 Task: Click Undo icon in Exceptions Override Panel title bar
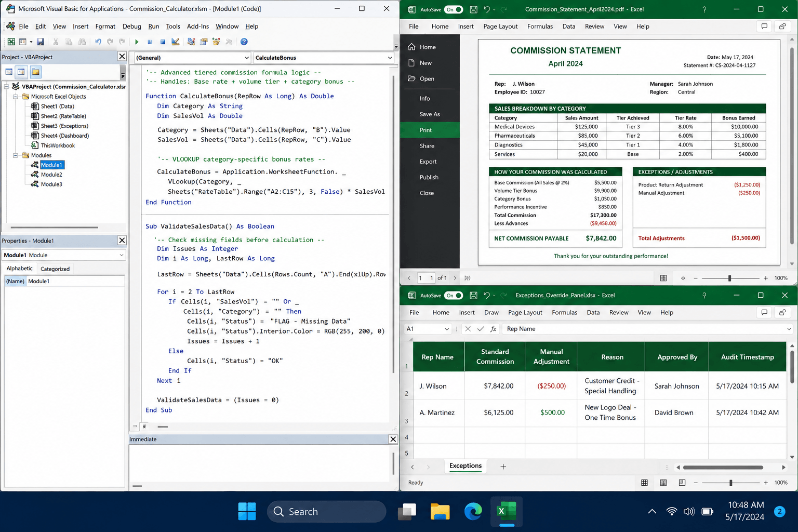(x=487, y=296)
